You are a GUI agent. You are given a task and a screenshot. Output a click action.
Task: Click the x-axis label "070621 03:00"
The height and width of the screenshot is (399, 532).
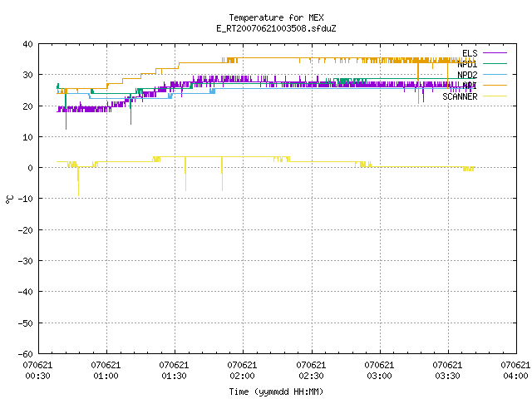(x=379, y=371)
